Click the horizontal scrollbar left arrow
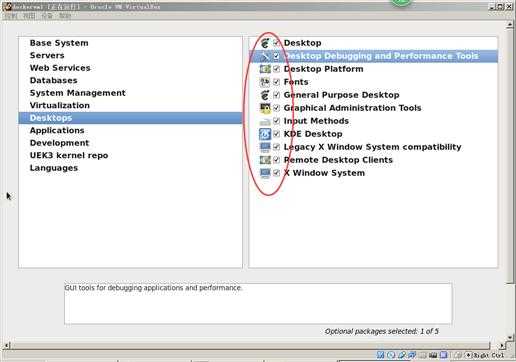Screen dimensions: 516x362 (x=6, y=345)
